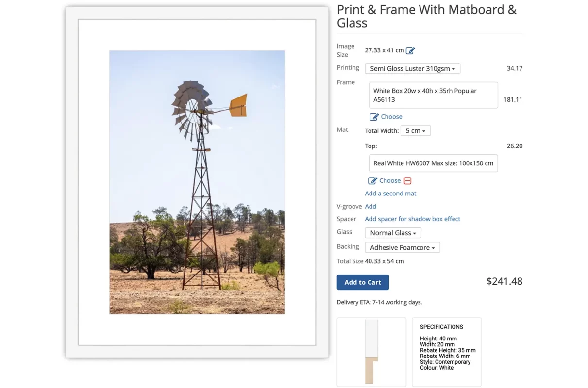Click the framed windmill preview image
The width and height of the screenshot is (588, 388).
click(x=197, y=182)
